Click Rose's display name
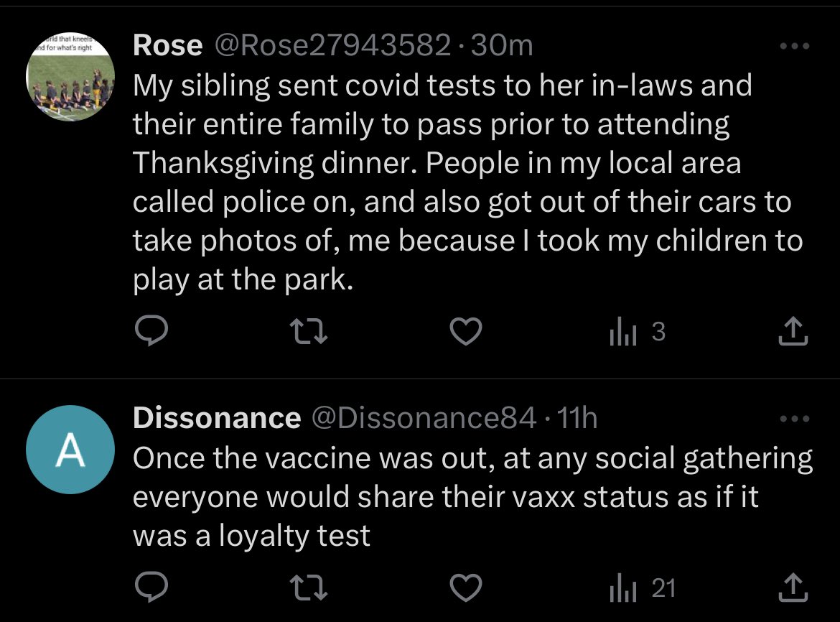 (167, 47)
